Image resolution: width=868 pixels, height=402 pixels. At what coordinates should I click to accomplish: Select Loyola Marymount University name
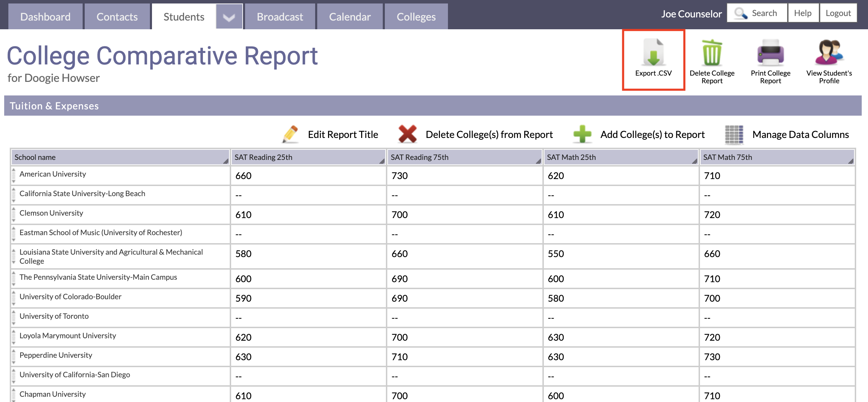click(68, 335)
